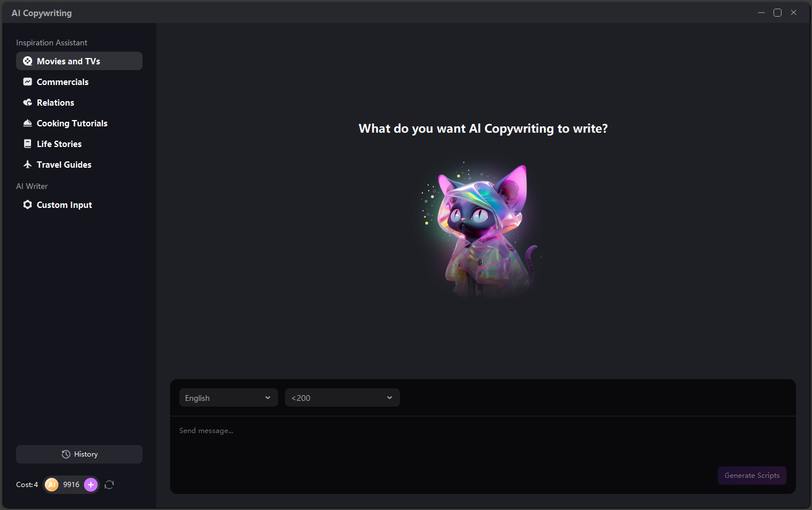Open the History panel

click(x=79, y=454)
